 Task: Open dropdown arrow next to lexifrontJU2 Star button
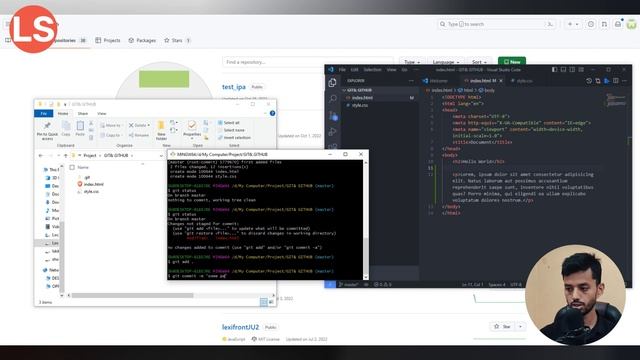[x=520, y=327]
